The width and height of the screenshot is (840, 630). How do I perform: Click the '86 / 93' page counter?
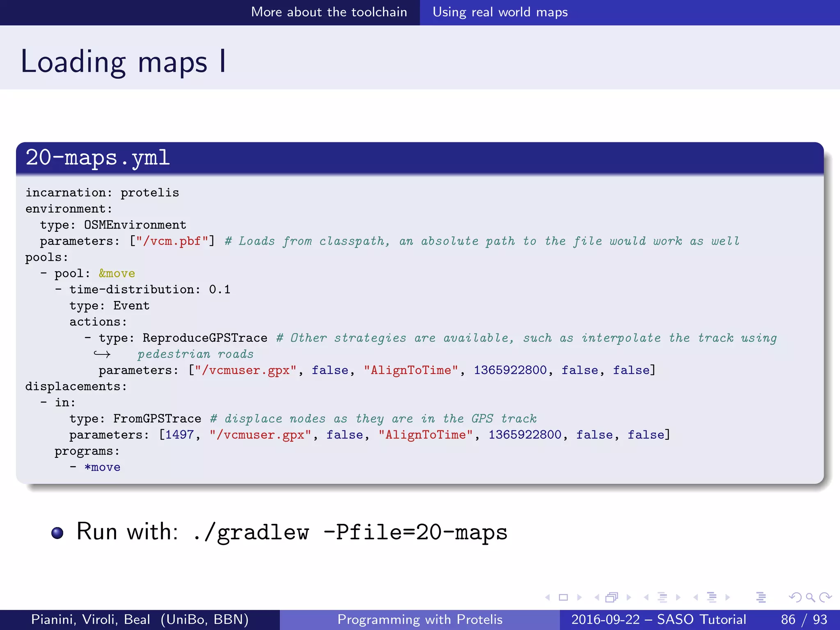click(804, 619)
